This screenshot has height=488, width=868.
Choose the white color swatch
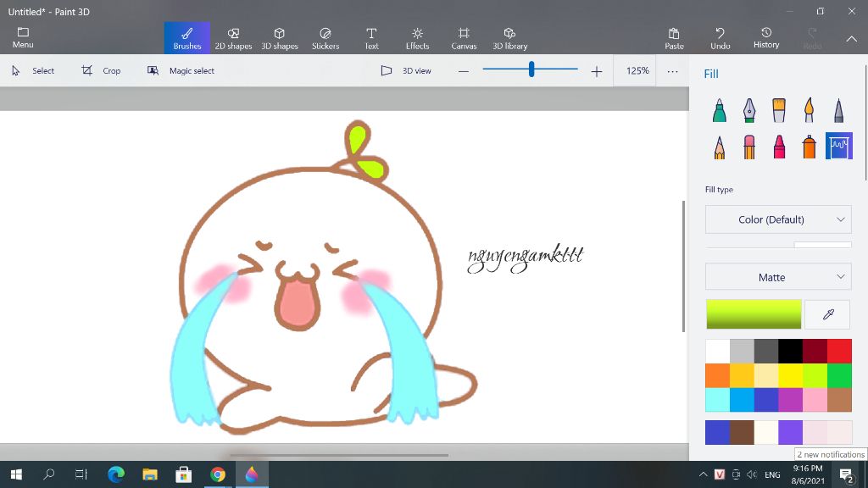(717, 352)
